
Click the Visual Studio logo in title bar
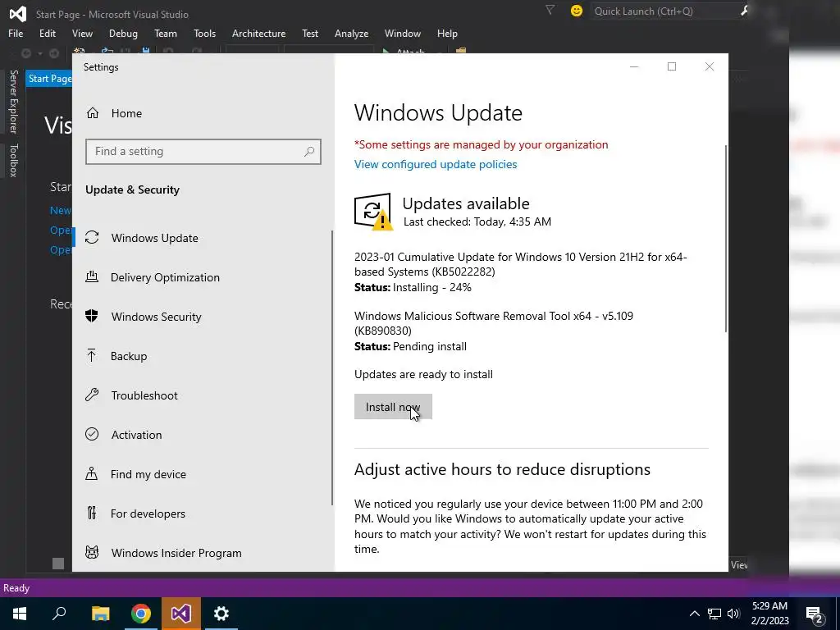coord(18,13)
